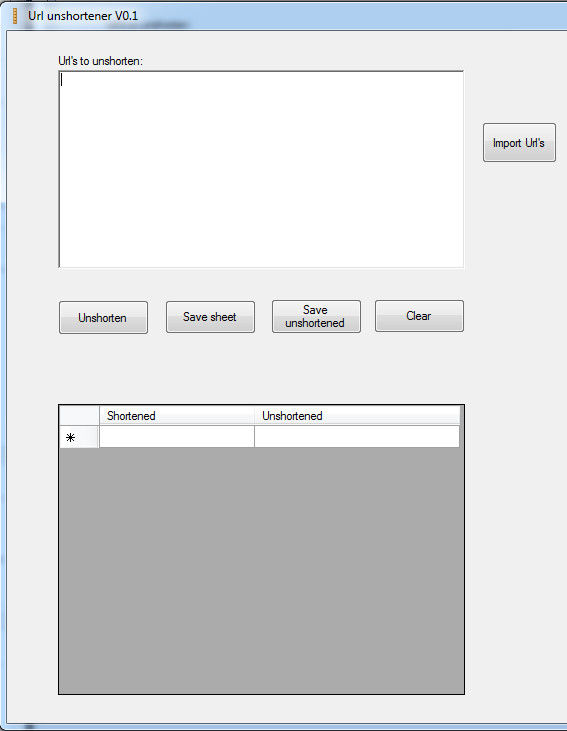Select the new row asterisk header
The width and height of the screenshot is (567, 731).
(x=79, y=437)
